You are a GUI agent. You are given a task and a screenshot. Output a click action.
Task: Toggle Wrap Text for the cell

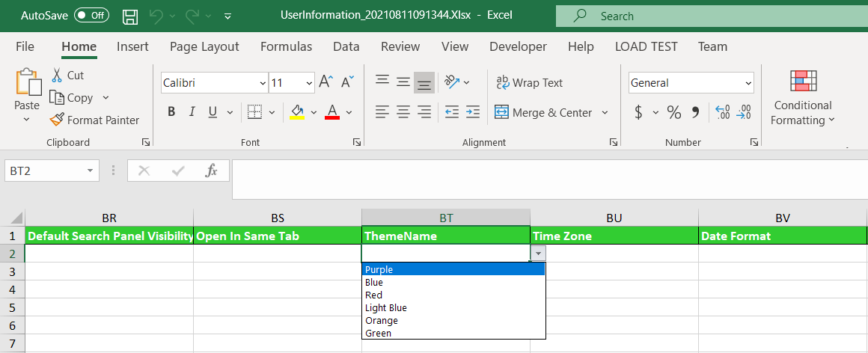tap(529, 83)
